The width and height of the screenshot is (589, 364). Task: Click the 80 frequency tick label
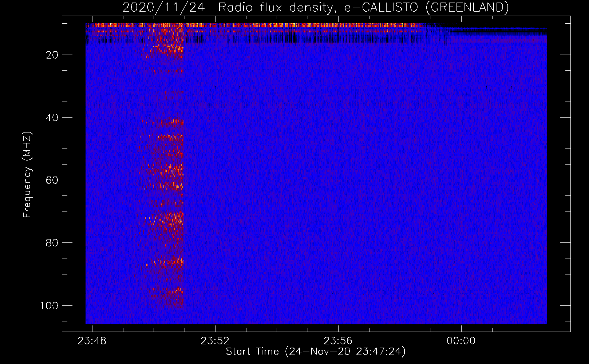point(52,243)
